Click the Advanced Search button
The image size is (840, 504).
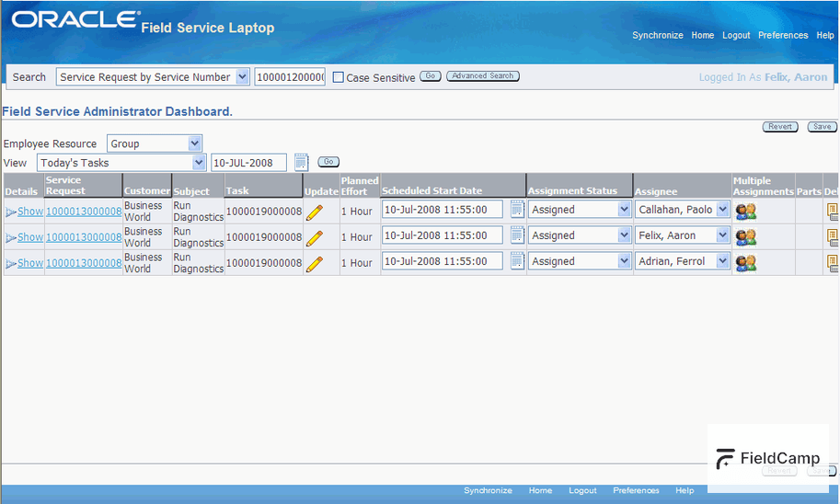pos(483,76)
